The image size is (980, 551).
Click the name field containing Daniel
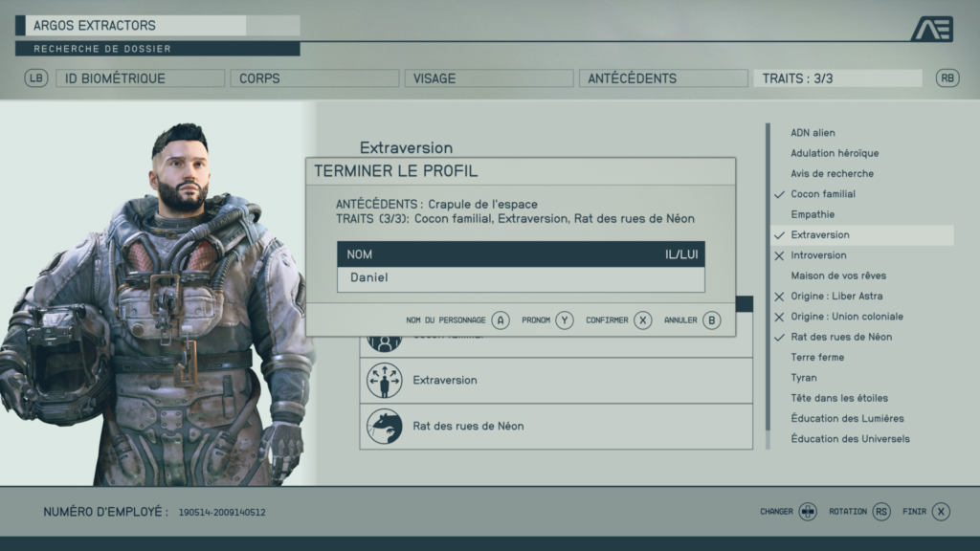tap(521, 278)
